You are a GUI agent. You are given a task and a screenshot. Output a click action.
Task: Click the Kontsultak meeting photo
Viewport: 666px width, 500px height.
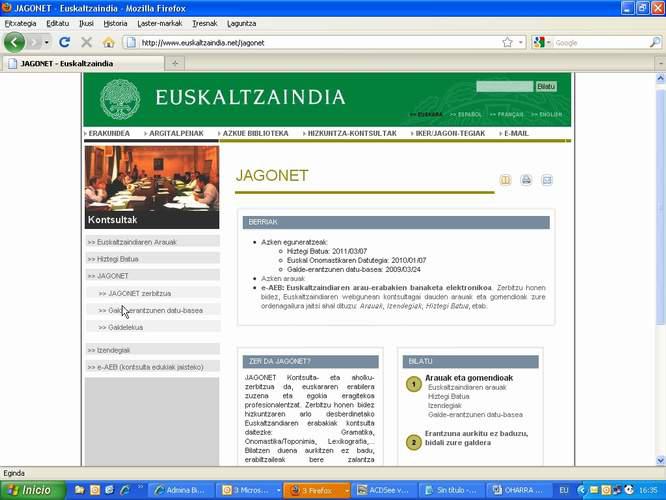coord(152,187)
